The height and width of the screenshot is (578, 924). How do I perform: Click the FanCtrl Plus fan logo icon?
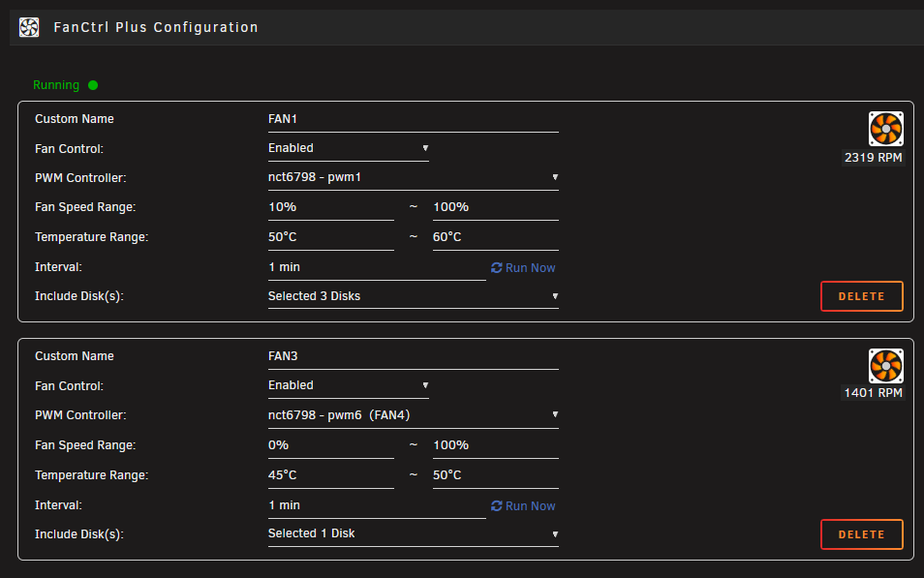click(29, 27)
